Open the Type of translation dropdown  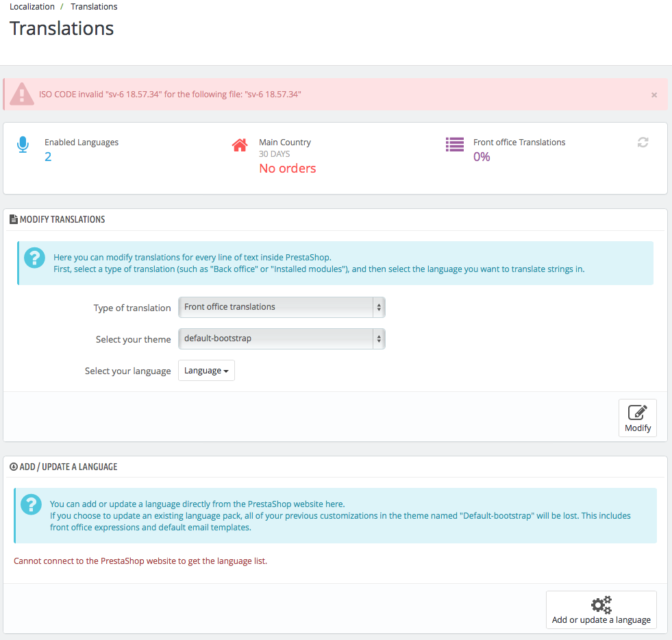click(x=282, y=308)
